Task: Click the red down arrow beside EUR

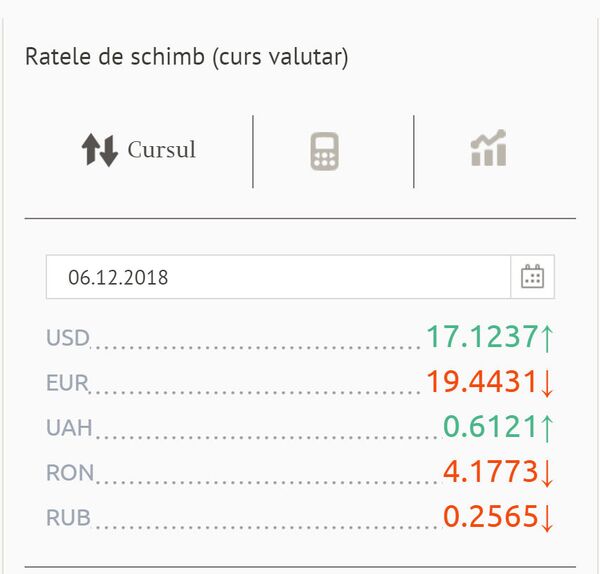Action: 546,382
